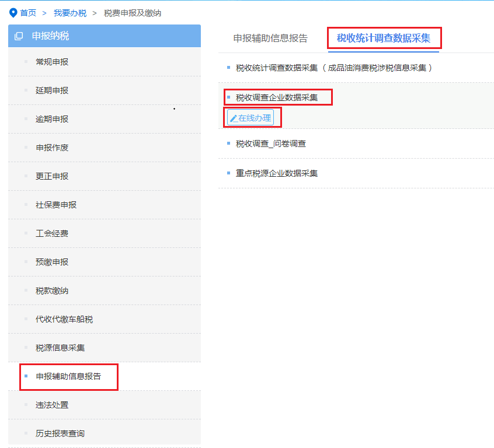Viewport: 494px width, 448px height.
Task: Open 我要办税 breadcrumb link
Action: tap(70, 13)
